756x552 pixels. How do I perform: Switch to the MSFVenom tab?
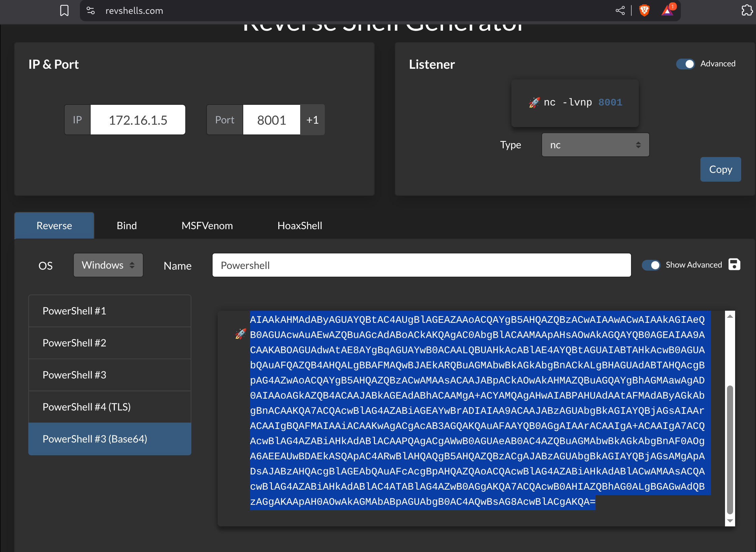tap(207, 225)
